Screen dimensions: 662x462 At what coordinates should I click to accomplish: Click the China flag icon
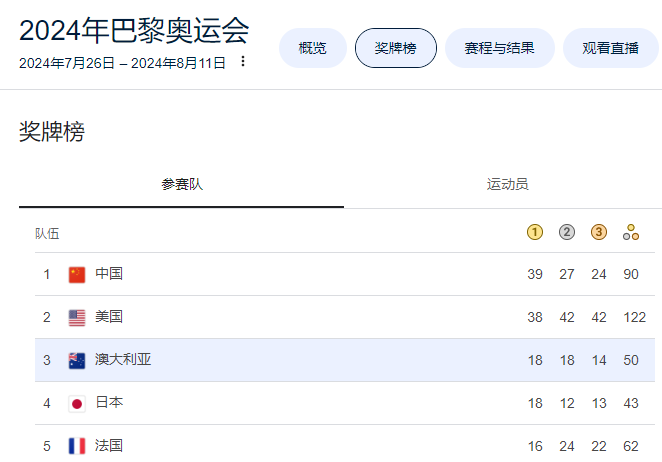(77, 275)
